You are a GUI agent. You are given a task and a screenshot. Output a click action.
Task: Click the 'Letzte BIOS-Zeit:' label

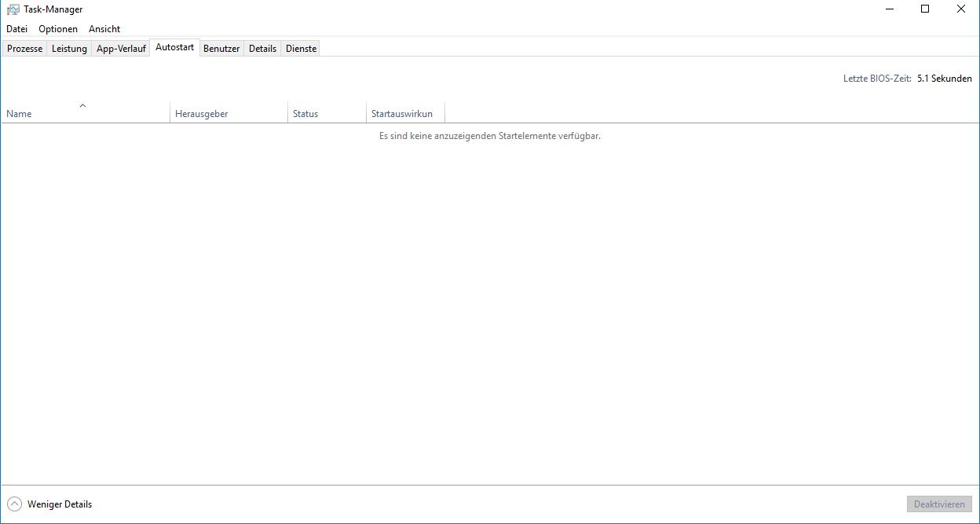click(x=877, y=79)
